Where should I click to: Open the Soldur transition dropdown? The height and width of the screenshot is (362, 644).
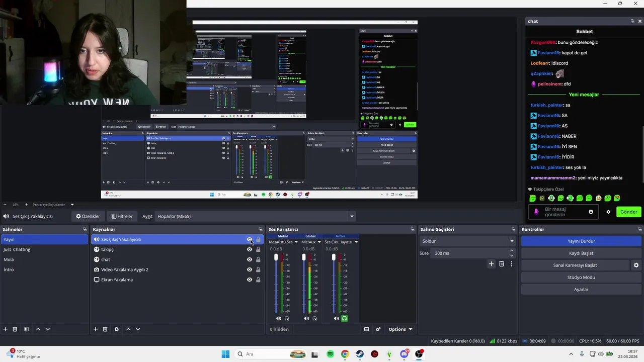point(467,241)
